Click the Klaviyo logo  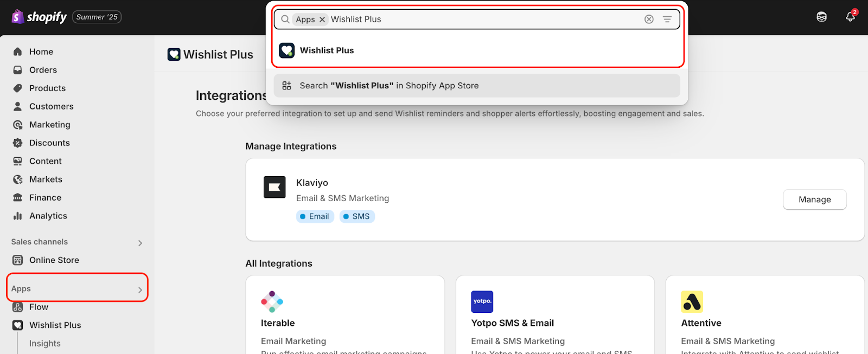pyautogui.click(x=275, y=187)
